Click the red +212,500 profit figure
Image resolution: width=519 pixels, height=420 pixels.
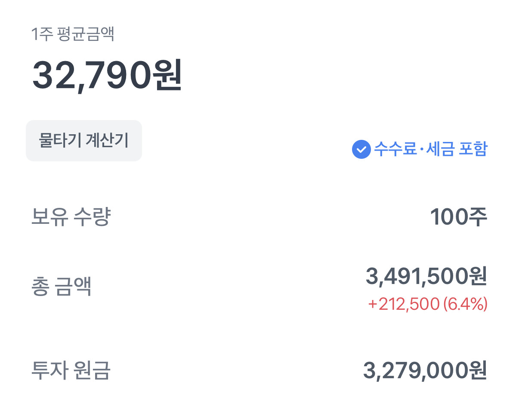pyautogui.click(x=404, y=304)
